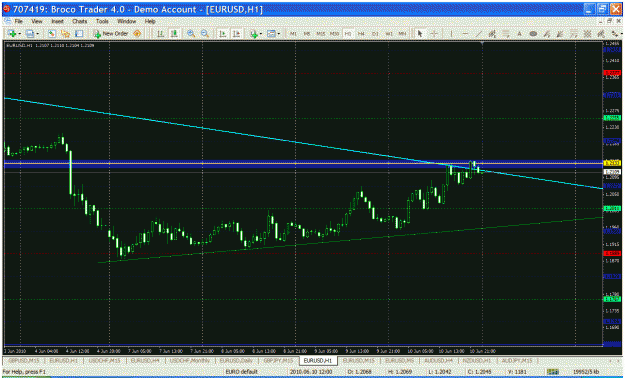
Task: Open the Insert menu
Action: (57, 22)
